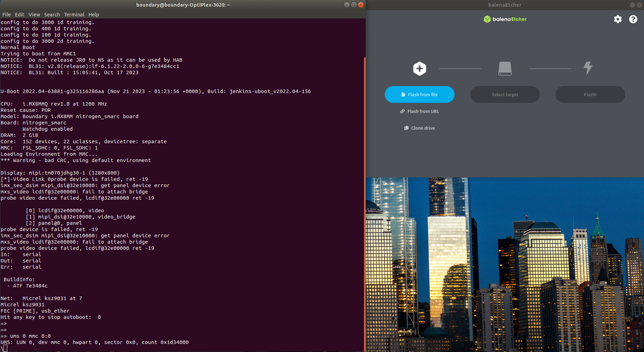This screenshot has width=644, height=352.
Task: Open the terminal Edit menu
Action: (x=20, y=15)
